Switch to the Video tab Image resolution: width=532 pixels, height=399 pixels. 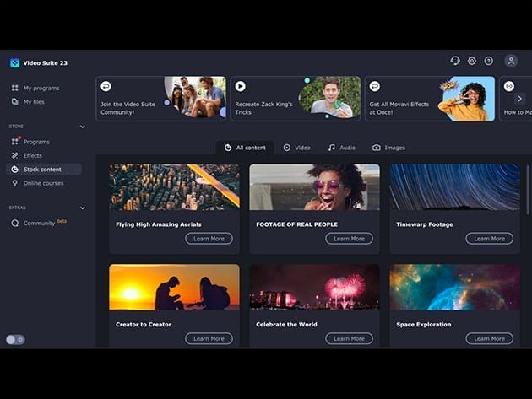297,148
